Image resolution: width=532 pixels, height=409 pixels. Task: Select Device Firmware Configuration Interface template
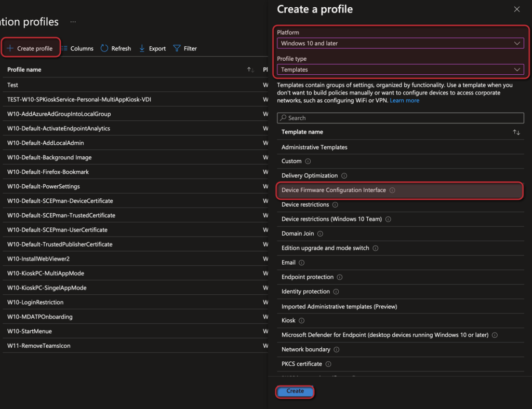coord(334,190)
